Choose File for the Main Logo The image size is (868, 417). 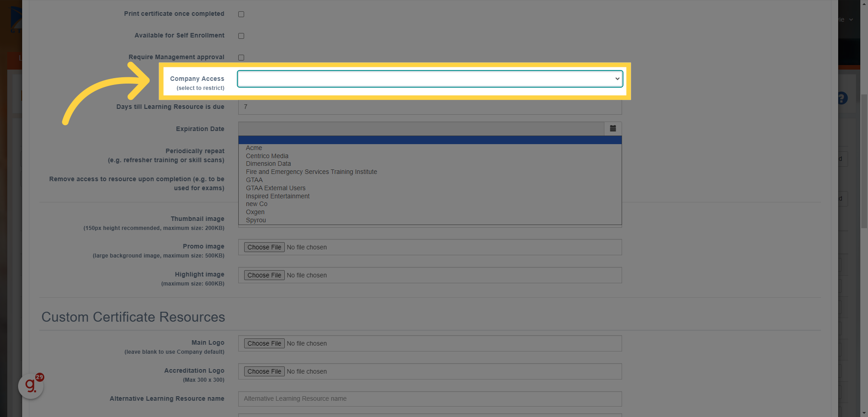264,343
